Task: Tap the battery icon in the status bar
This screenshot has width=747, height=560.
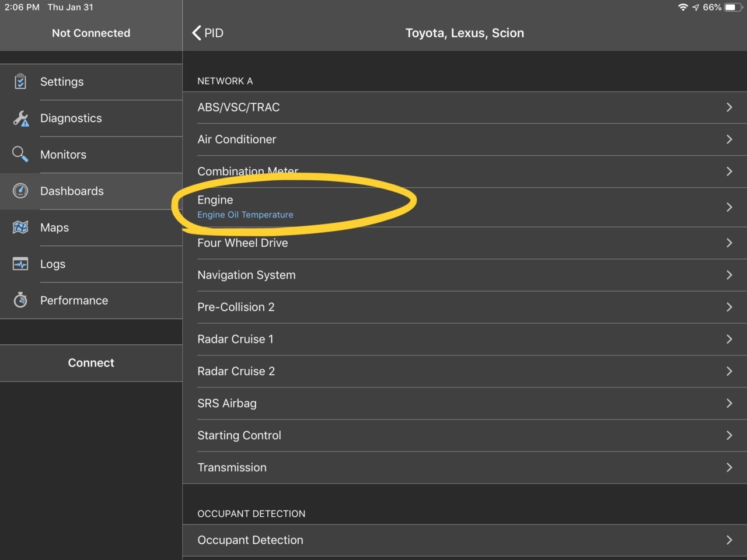Action: click(x=734, y=7)
